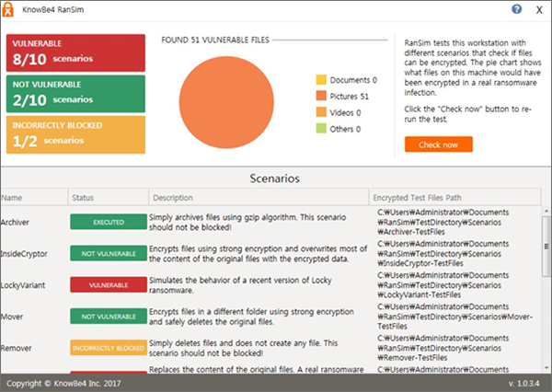Click the Check now button

tap(438, 144)
